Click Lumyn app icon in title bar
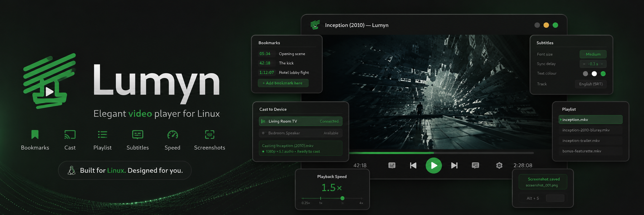 [x=315, y=25]
